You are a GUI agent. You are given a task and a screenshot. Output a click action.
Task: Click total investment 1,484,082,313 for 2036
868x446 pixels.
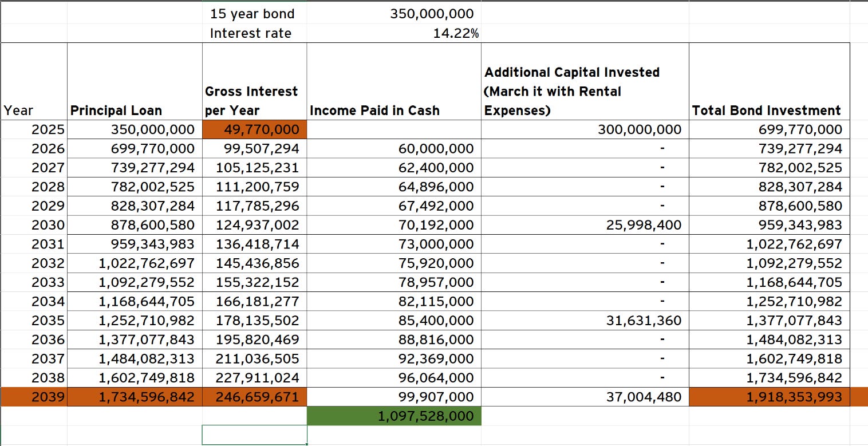(769, 340)
